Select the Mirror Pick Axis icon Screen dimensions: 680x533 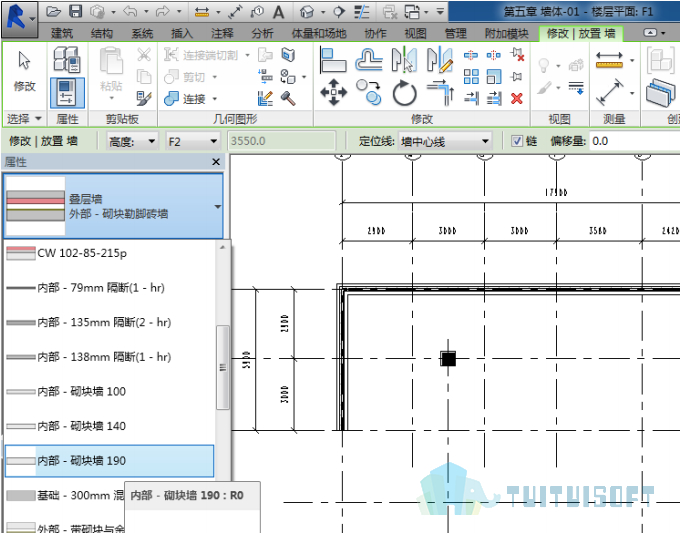(404, 60)
